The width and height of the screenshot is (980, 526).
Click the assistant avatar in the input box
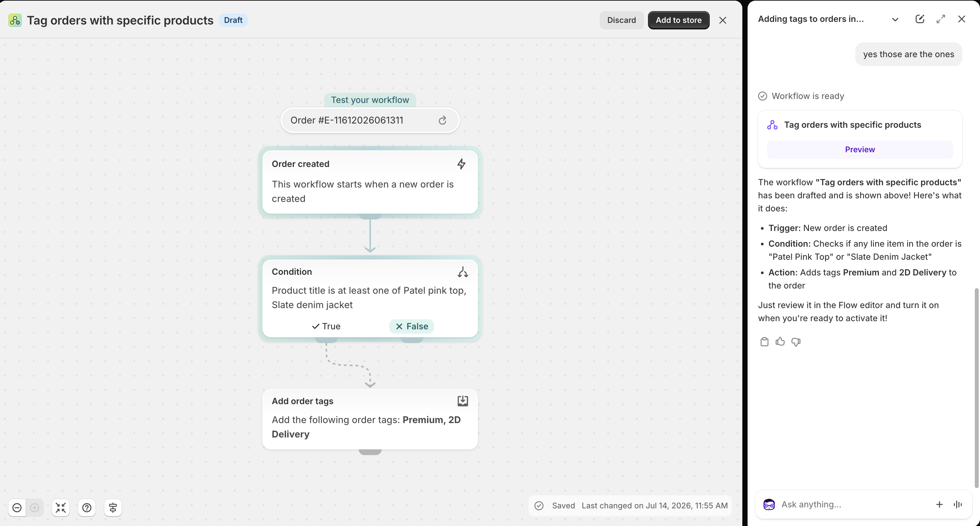(x=769, y=505)
